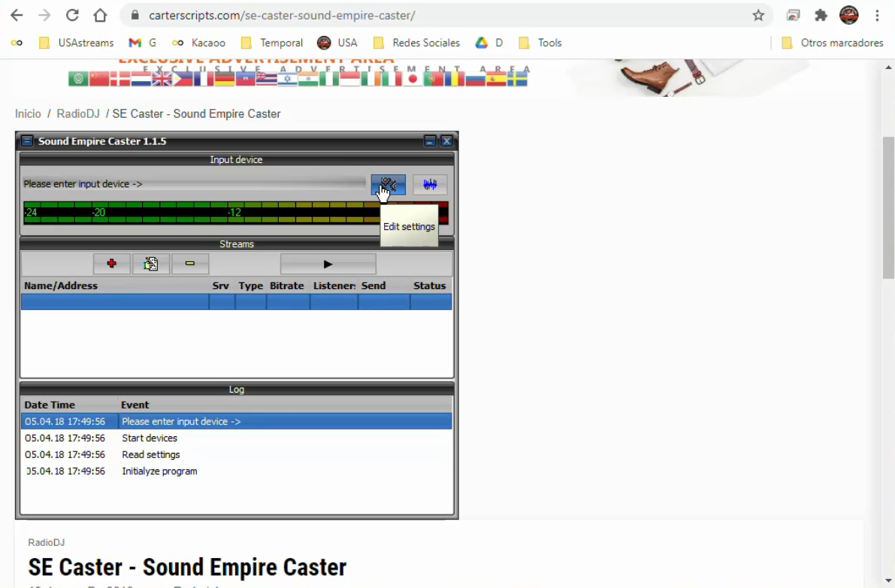Viewport: 895px width, 588px height.
Task: Start streaming with the play button
Action: pos(328,264)
